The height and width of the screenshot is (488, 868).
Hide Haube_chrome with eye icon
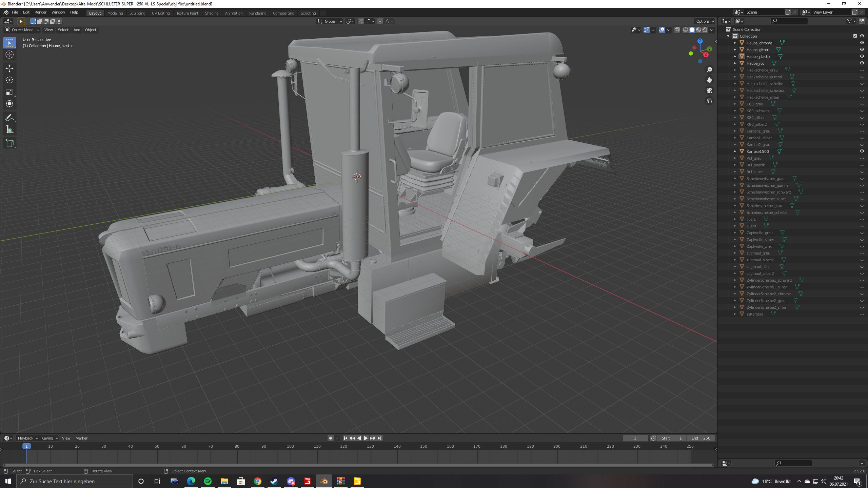[x=862, y=43]
